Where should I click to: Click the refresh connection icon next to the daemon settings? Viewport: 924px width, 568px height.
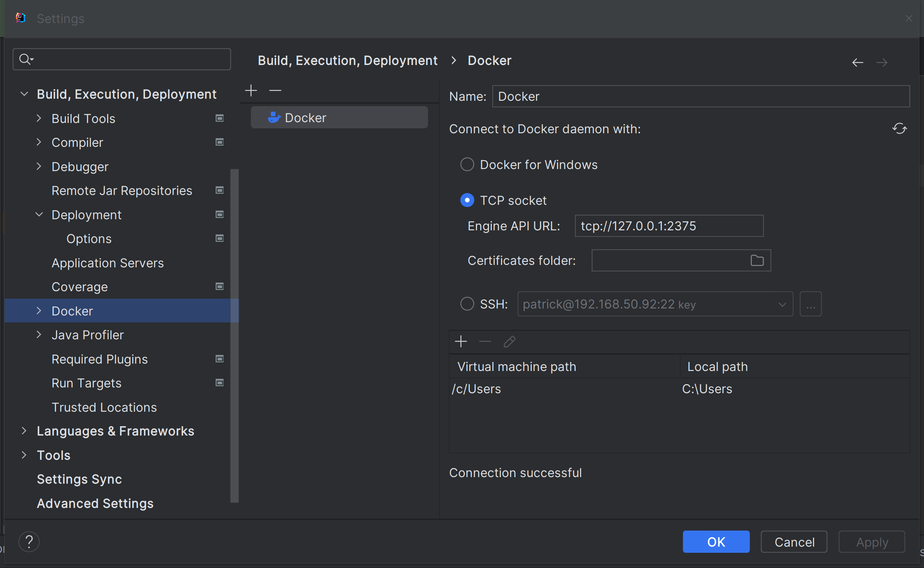pyautogui.click(x=899, y=129)
